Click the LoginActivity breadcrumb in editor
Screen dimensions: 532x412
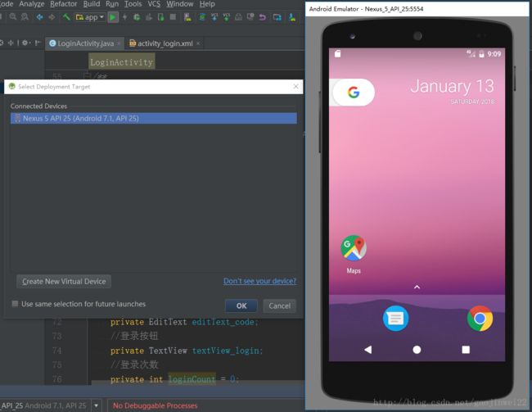pos(121,62)
